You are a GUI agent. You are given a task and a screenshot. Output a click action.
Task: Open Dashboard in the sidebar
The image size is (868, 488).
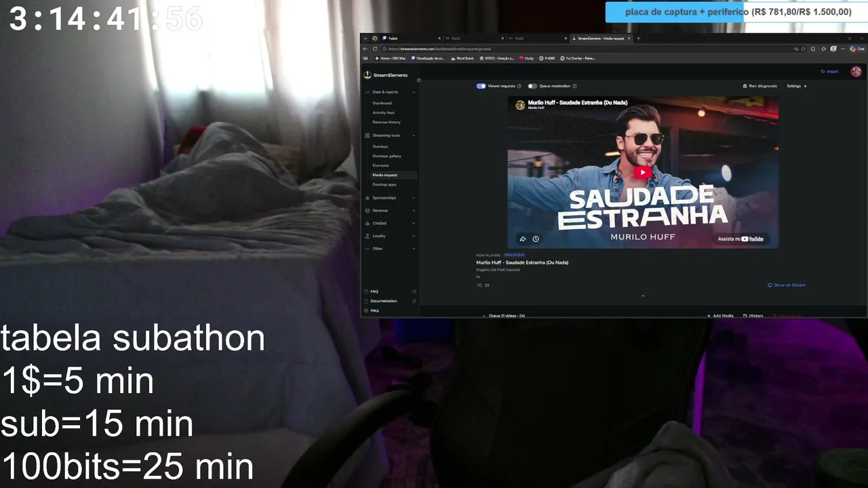(382, 103)
